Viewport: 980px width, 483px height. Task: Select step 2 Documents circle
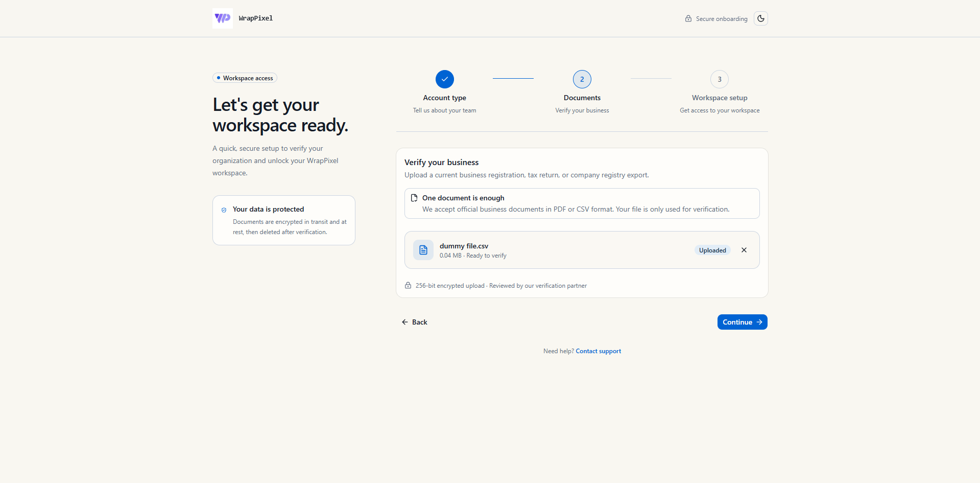click(x=582, y=79)
